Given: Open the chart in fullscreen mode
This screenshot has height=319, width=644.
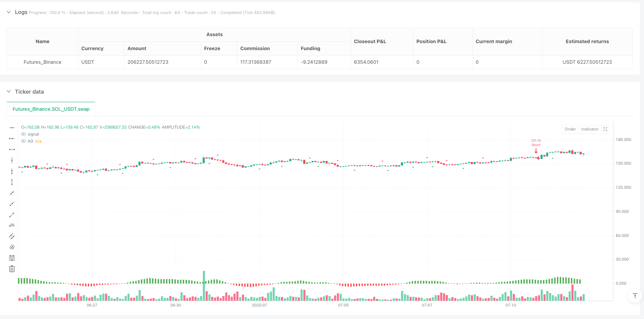Looking at the screenshot, I should coord(605,129).
